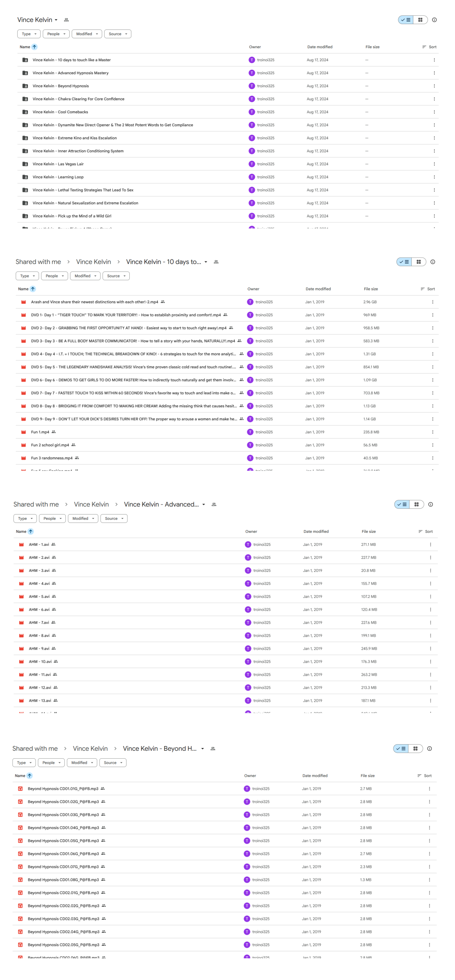Click video icon of DVD 1- Day 1 file
Screen dimensions: 455x980
pos(23,315)
